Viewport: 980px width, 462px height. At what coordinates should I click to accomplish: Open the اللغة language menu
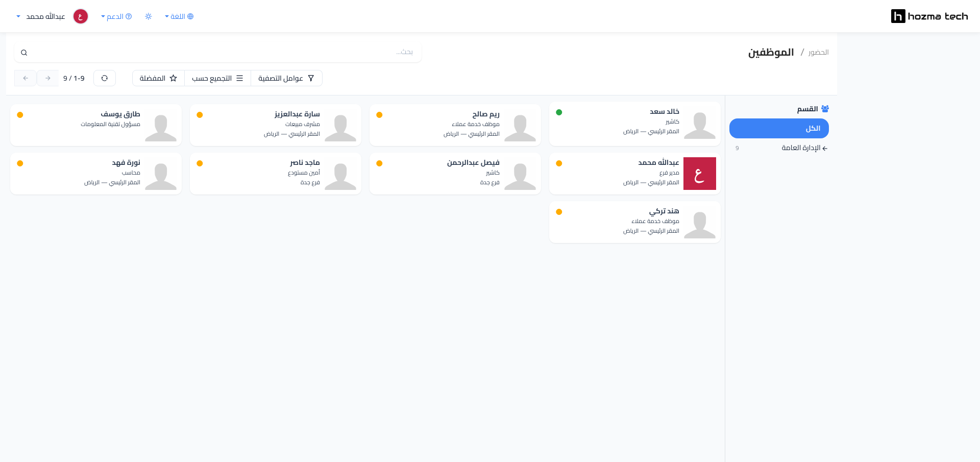pyautogui.click(x=179, y=16)
